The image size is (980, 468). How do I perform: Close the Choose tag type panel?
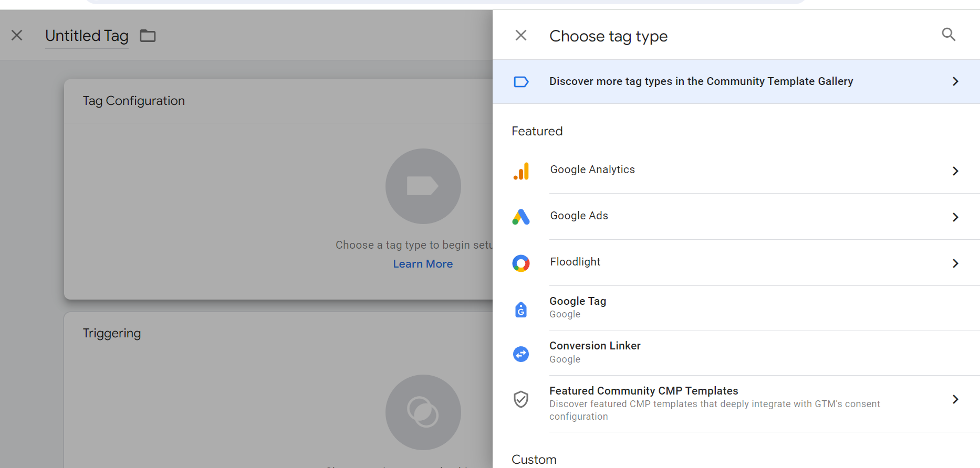pyautogui.click(x=520, y=35)
